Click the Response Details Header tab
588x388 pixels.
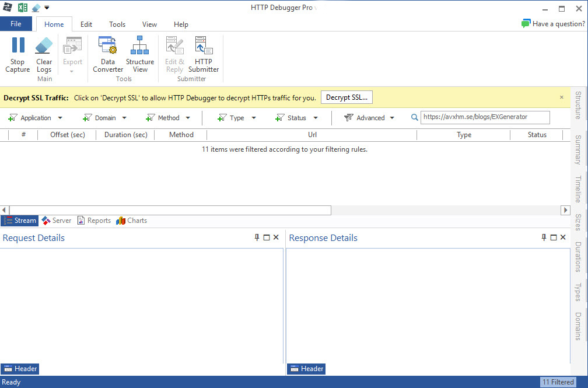click(306, 369)
